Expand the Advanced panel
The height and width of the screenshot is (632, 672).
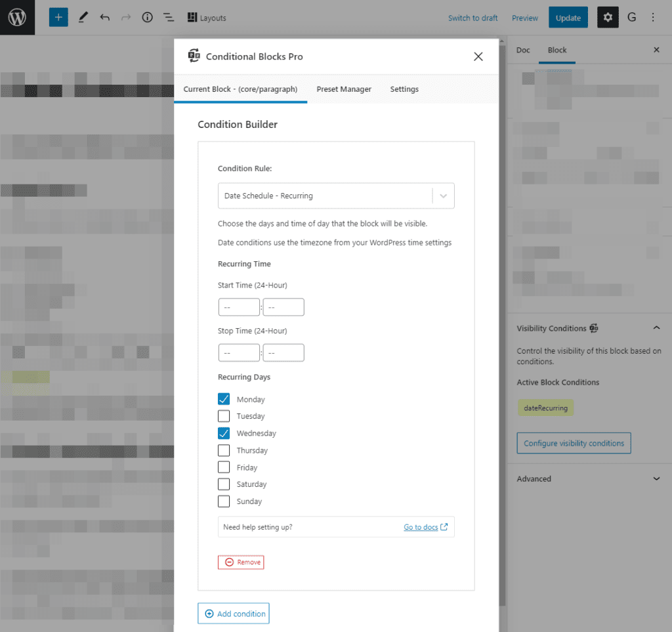[589, 478]
